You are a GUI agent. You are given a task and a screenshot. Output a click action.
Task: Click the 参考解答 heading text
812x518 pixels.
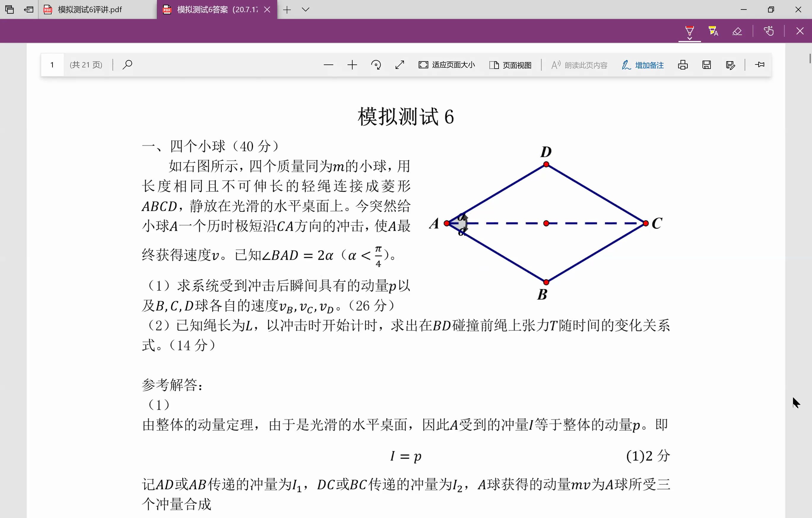[x=172, y=385]
